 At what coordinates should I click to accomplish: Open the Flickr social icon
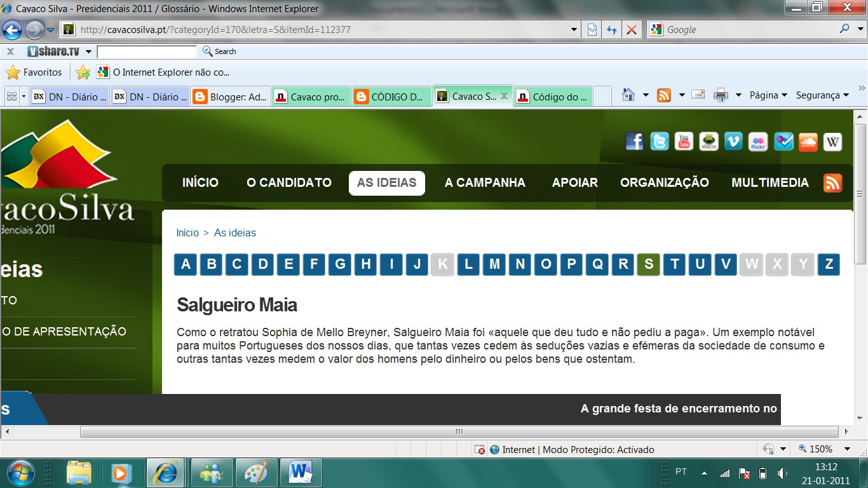(758, 141)
